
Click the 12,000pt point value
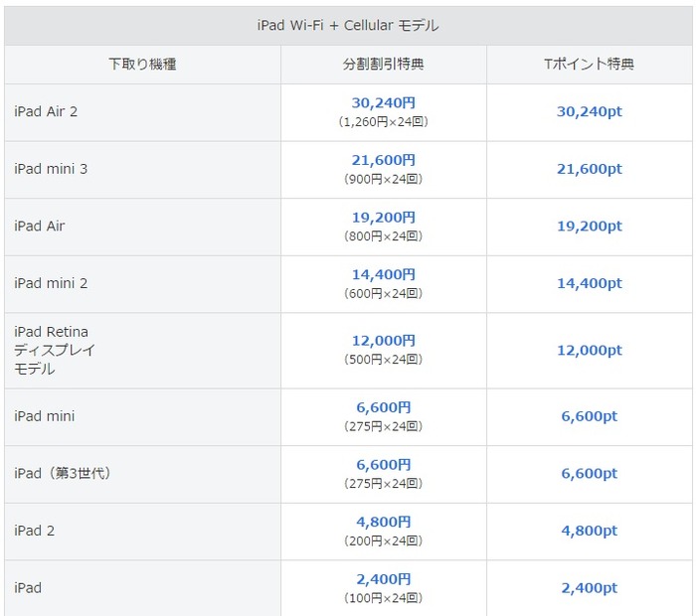coord(590,350)
